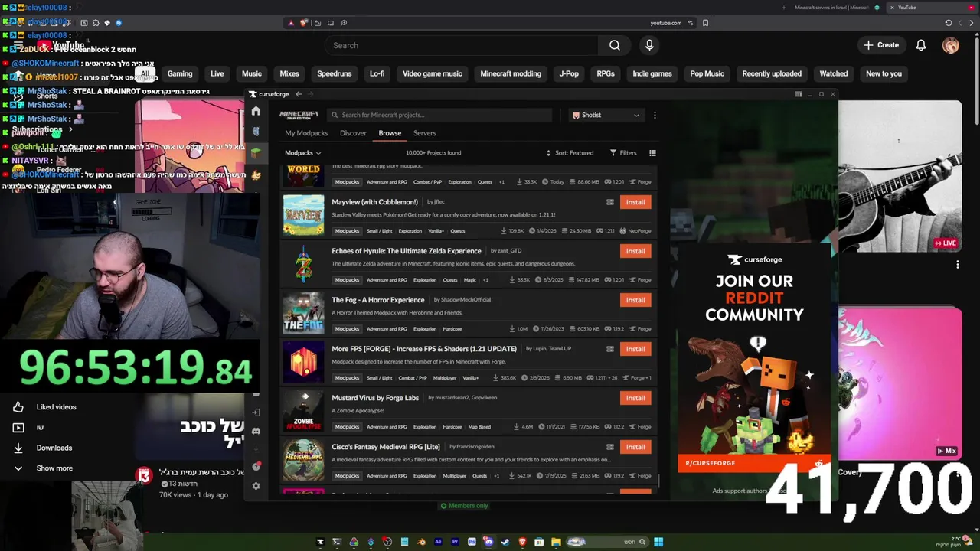
Task: Switch to Servers tab
Action: [424, 133]
